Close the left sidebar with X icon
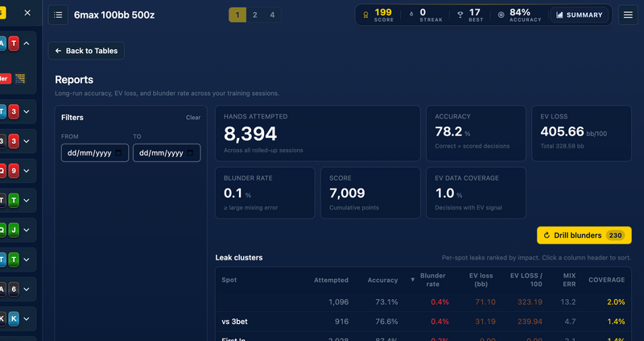The image size is (644, 341). pos(27,13)
